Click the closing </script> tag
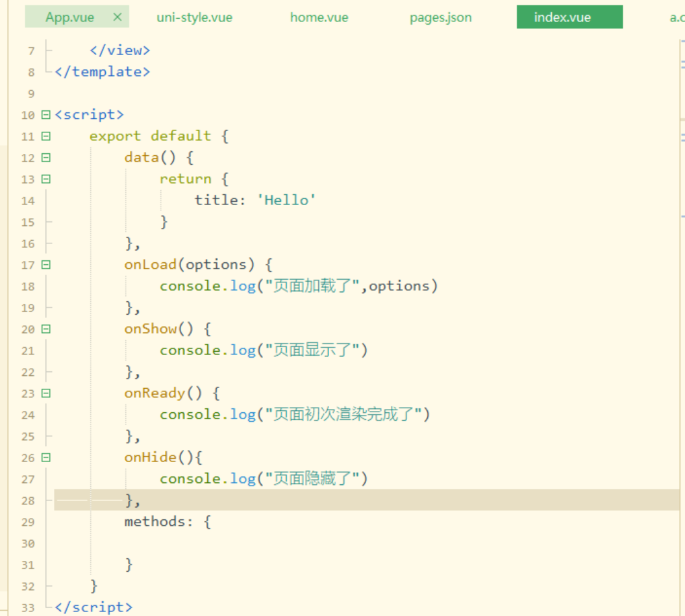 tap(94, 607)
